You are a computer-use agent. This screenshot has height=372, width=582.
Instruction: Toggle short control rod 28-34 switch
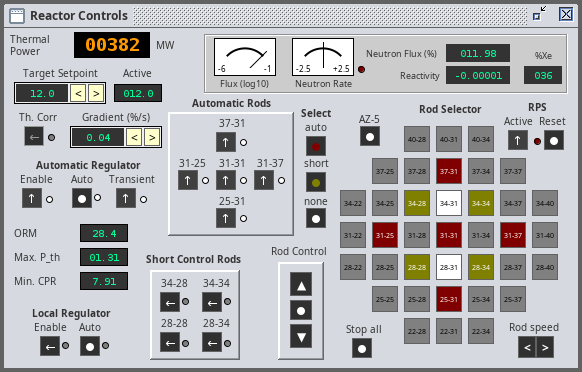(x=212, y=342)
